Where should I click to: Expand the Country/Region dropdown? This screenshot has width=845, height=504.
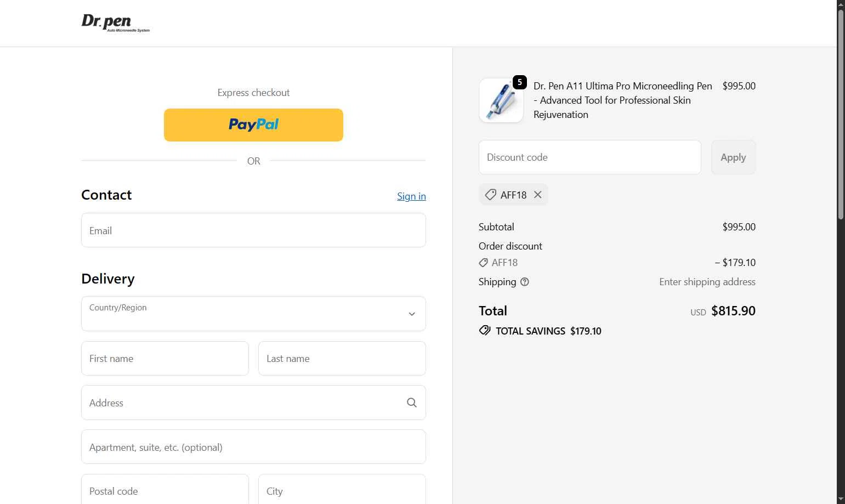[253, 314]
